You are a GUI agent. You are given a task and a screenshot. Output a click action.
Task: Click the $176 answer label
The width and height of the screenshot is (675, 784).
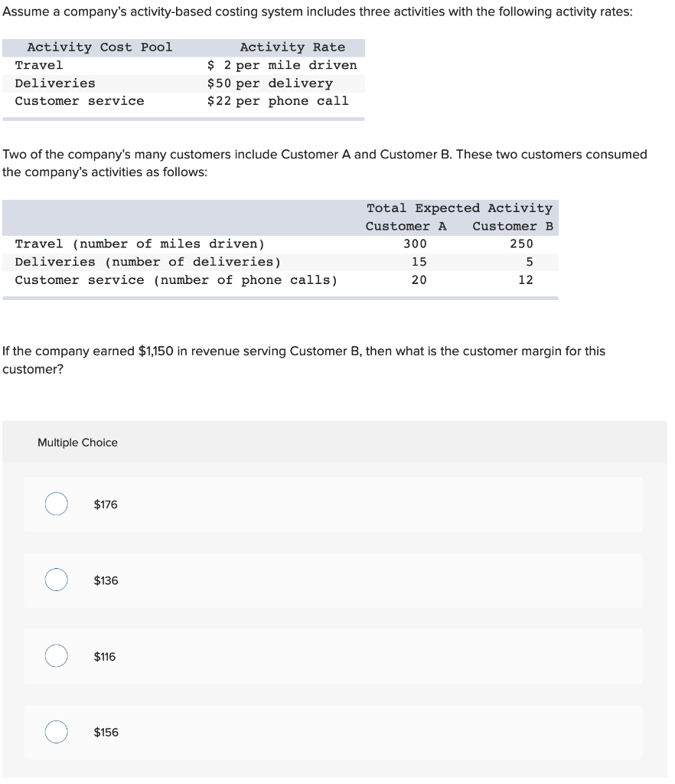[x=104, y=504]
